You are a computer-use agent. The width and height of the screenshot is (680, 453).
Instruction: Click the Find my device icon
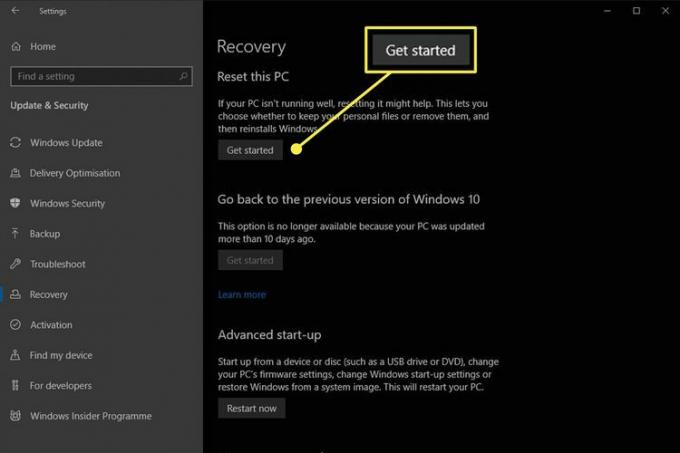(x=15, y=355)
